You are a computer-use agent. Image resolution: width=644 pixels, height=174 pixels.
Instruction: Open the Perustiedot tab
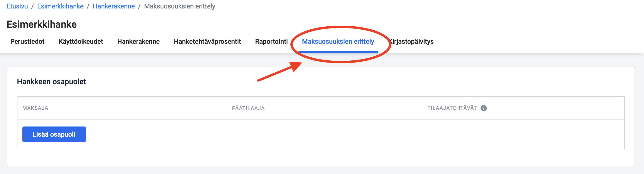click(x=27, y=41)
